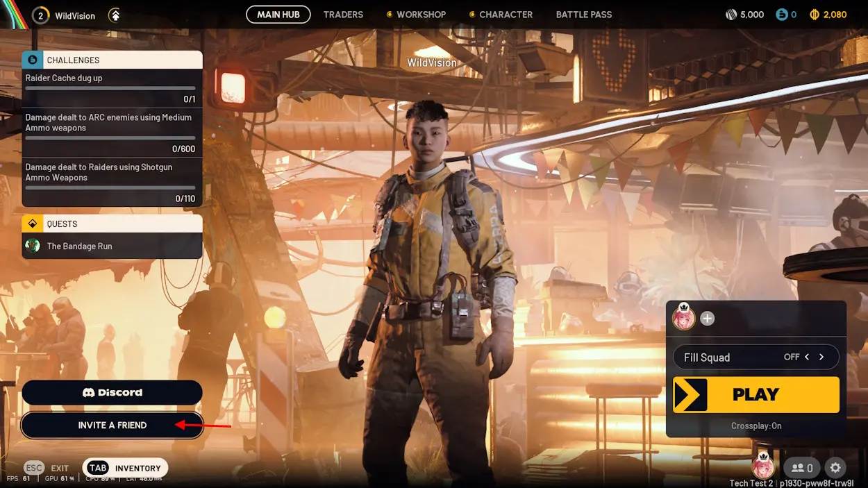This screenshot has width=868, height=488.
Task: Click the Raider Cache dug up progress bar
Action: [110, 88]
